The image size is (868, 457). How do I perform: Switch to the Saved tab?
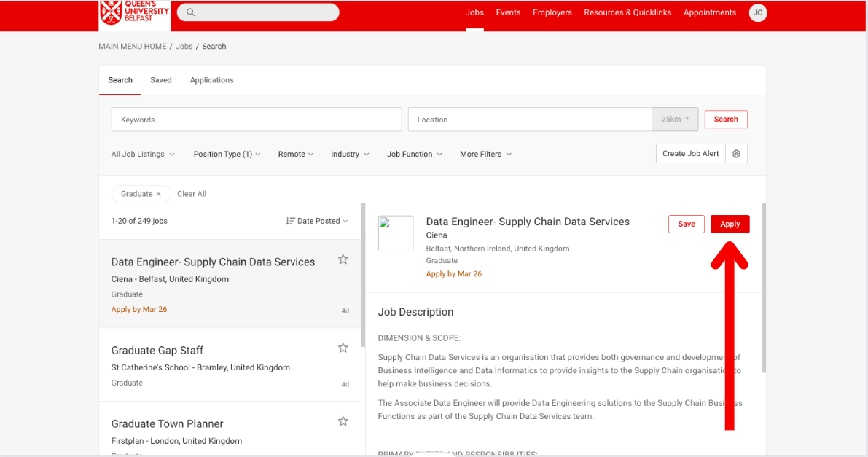(x=161, y=80)
